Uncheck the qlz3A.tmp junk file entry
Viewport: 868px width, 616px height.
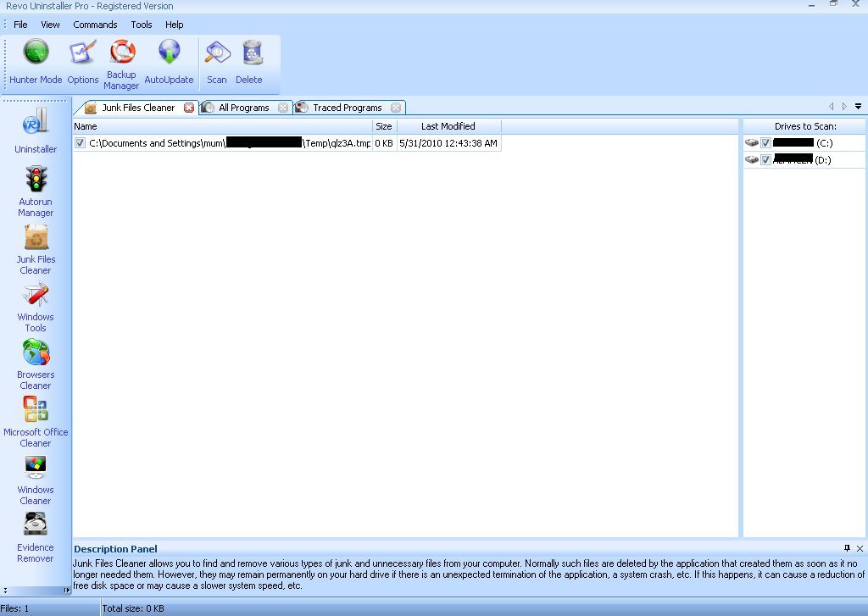80,143
